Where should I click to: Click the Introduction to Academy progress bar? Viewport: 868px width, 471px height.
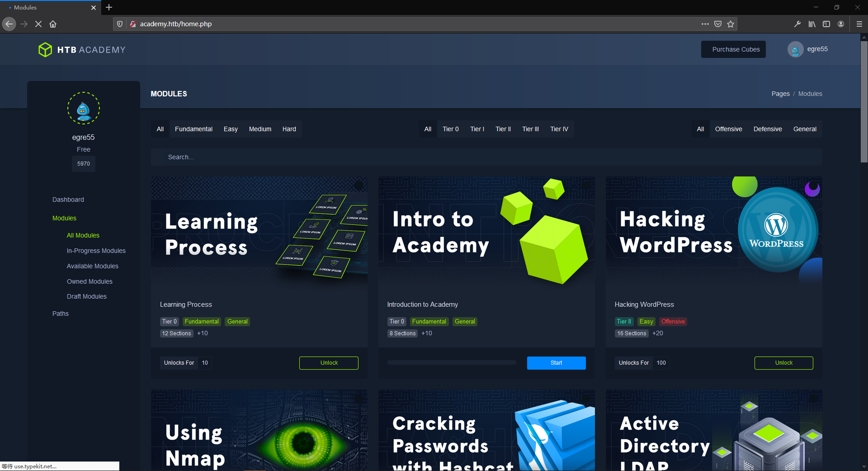coord(451,362)
